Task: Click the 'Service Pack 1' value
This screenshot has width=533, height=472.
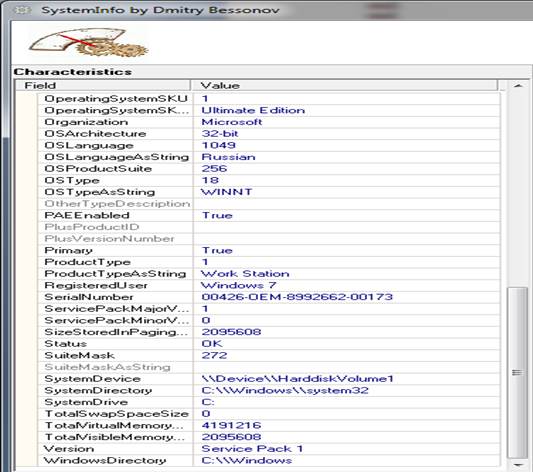Action: click(252, 449)
